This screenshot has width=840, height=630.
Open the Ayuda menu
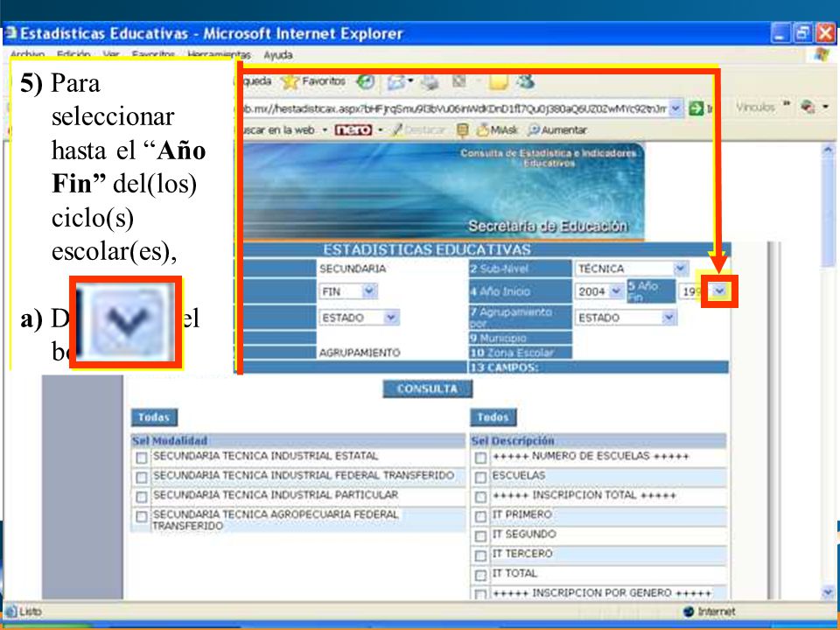[x=277, y=54]
